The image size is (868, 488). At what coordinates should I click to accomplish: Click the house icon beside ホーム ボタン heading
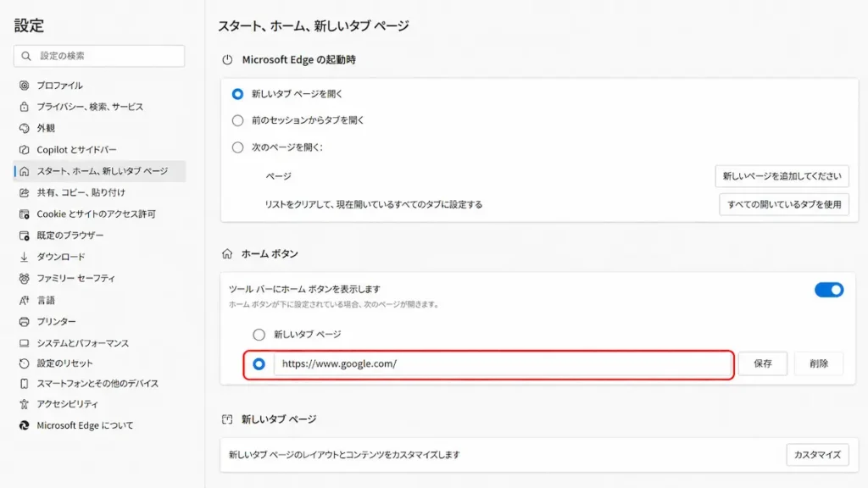click(227, 254)
